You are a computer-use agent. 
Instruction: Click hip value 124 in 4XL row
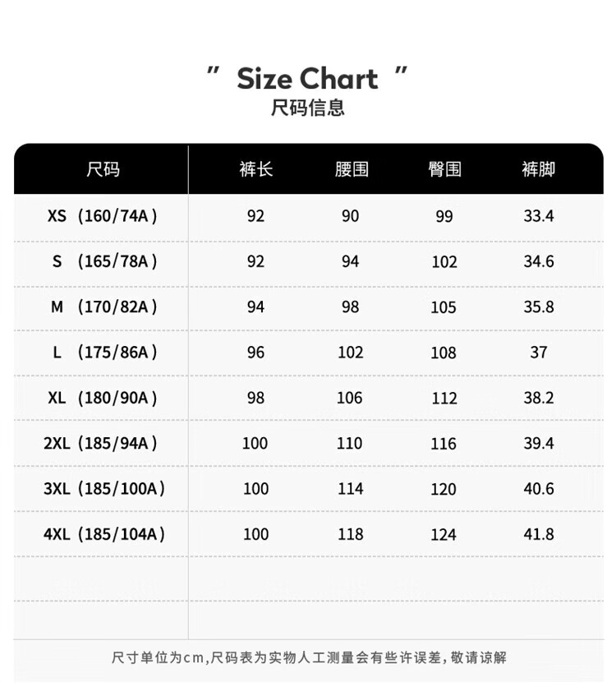[444, 534]
